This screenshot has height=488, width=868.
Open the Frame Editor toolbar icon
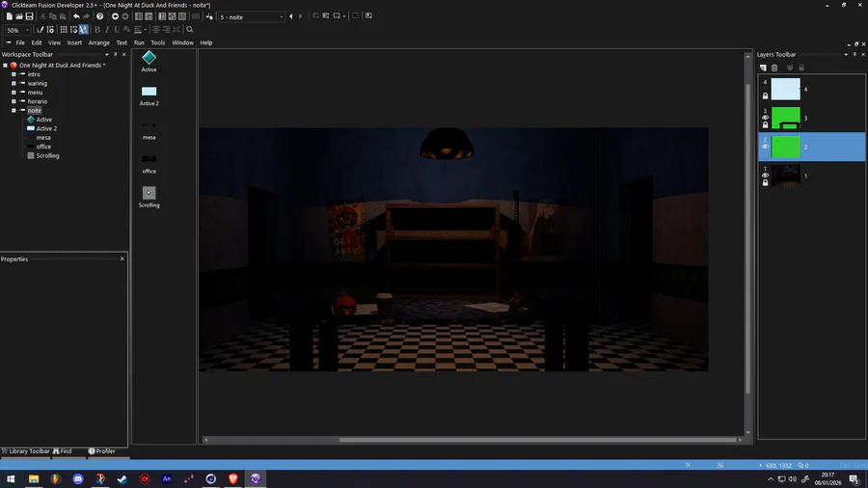click(x=149, y=16)
